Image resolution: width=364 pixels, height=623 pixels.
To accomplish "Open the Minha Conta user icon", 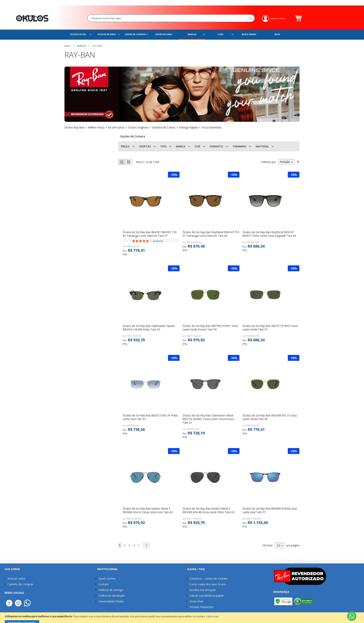I will click(265, 19).
